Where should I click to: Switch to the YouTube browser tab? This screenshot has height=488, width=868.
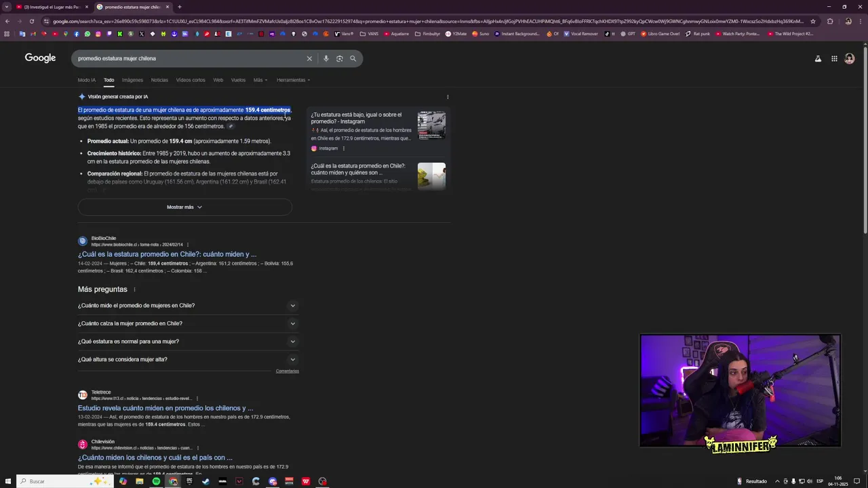coord(52,7)
